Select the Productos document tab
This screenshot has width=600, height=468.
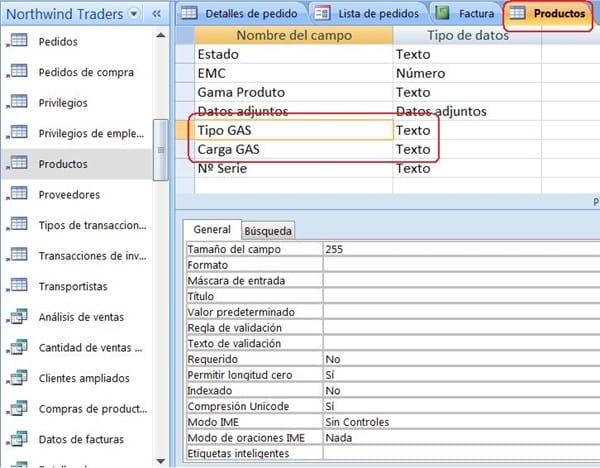(x=548, y=15)
